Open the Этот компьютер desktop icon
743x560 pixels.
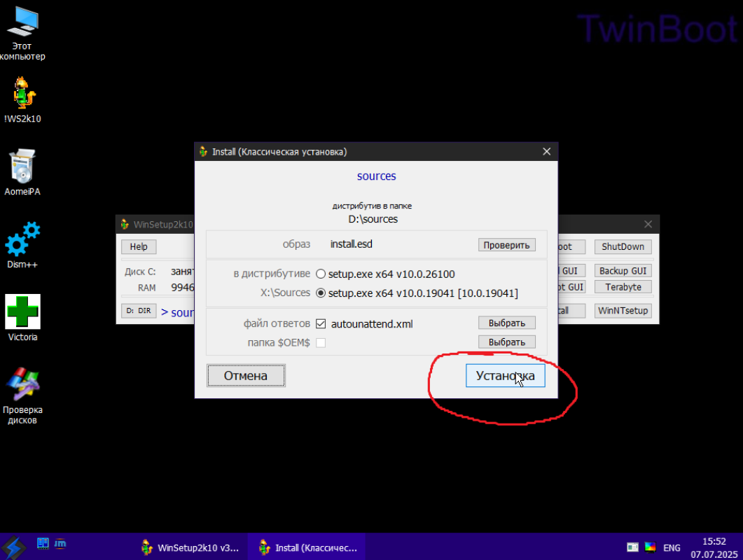tap(22, 24)
